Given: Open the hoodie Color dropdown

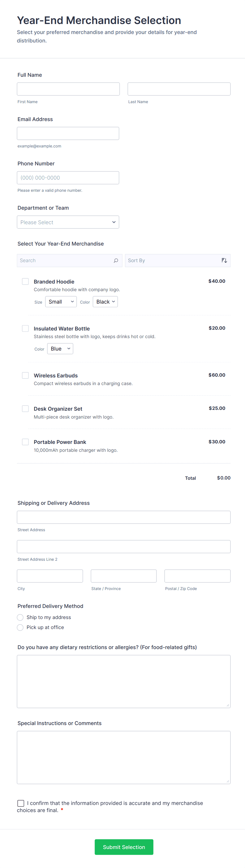Looking at the screenshot, I should 105,301.
